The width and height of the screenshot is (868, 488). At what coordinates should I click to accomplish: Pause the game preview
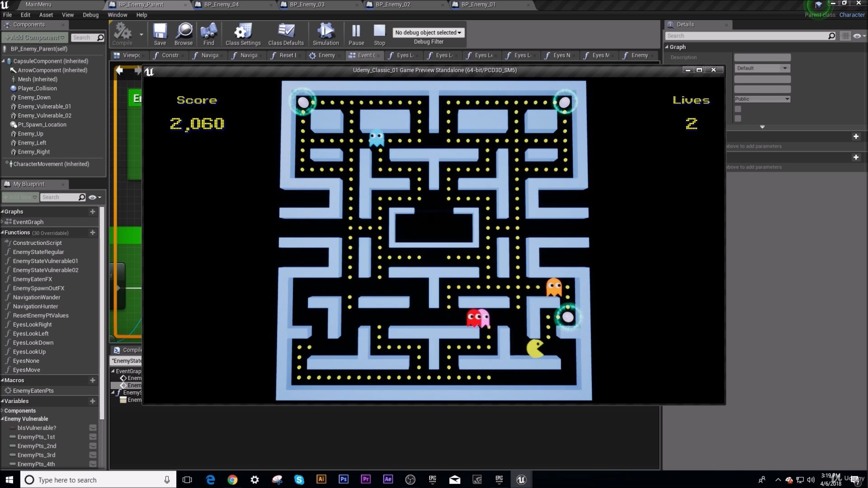click(356, 34)
